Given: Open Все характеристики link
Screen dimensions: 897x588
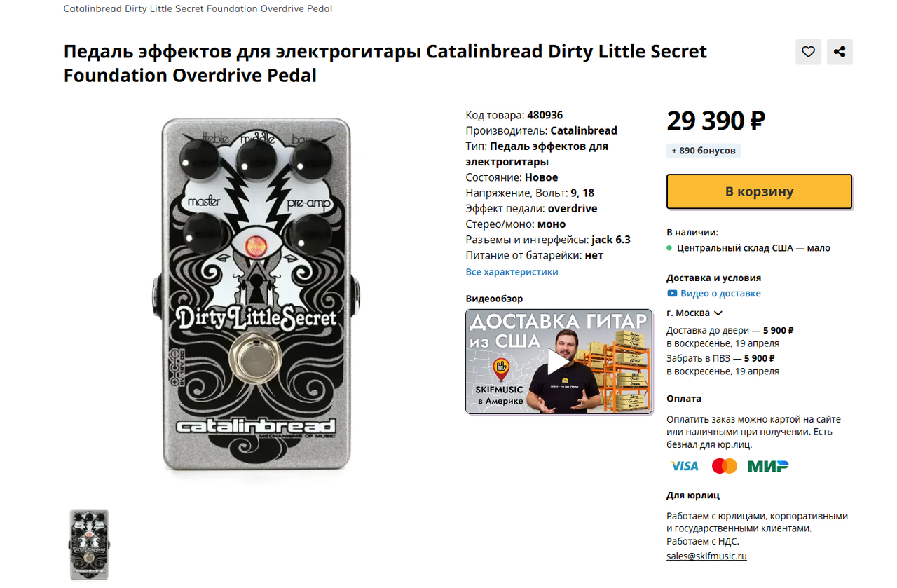Looking at the screenshot, I should [x=512, y=272].
